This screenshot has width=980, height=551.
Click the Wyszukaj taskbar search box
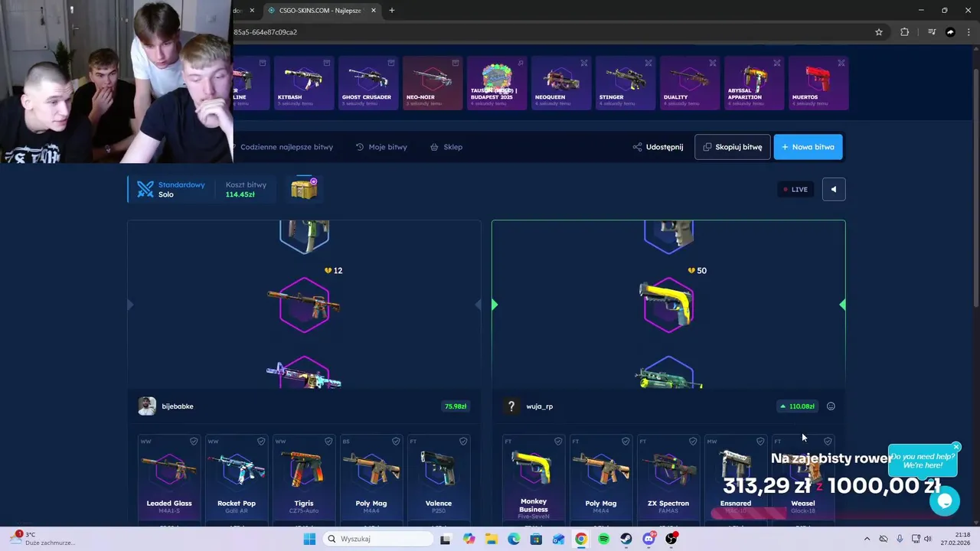coord(377,539)
